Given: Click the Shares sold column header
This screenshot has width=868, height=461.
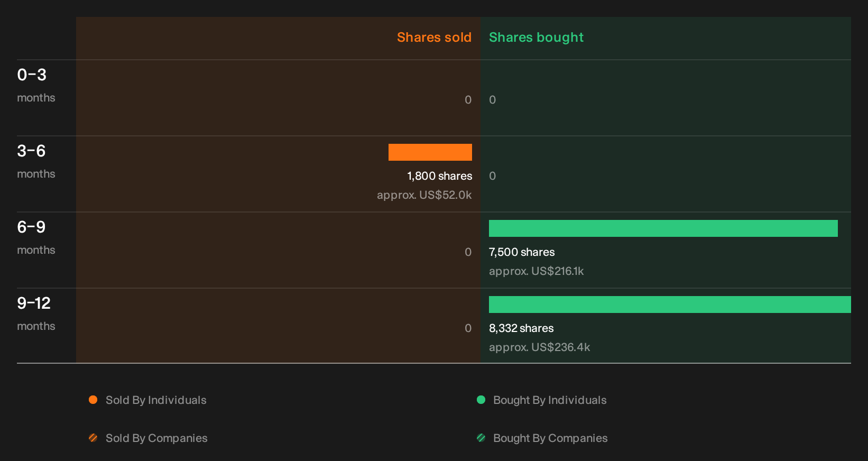Looking at the screenshot, I should (x=434, y=38).
